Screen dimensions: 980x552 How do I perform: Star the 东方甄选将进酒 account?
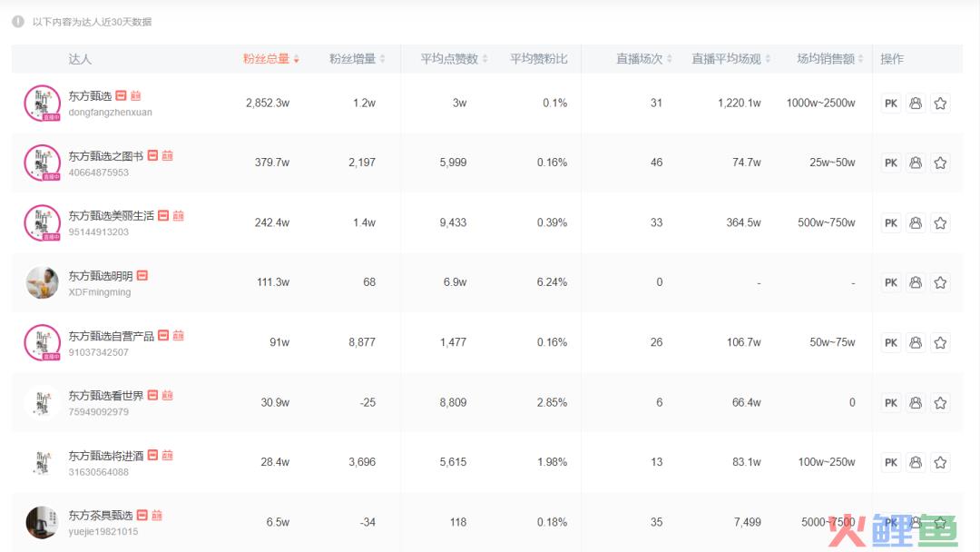[x=940, y=463]
